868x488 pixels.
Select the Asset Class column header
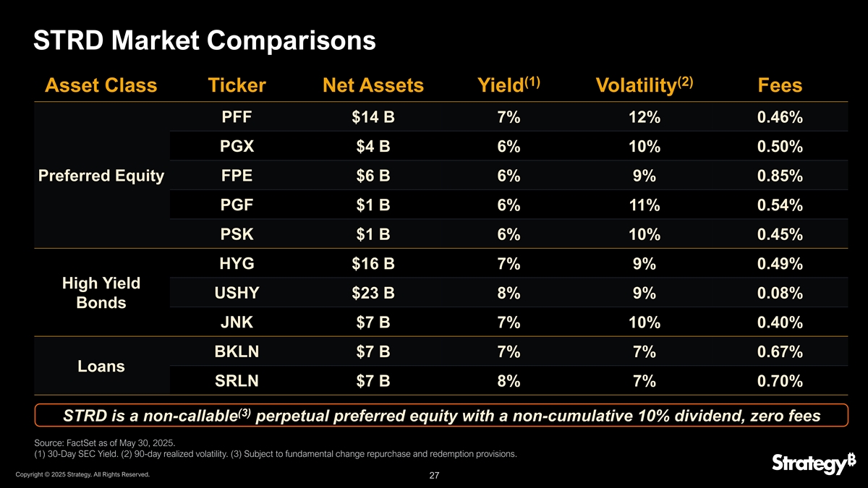(x=101, y=86)
